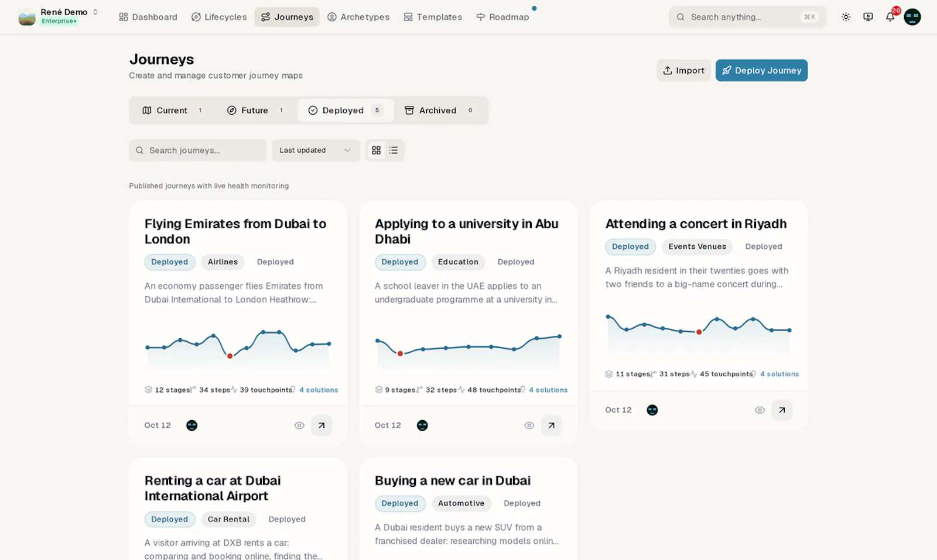Viewport: 937px width, 560px height.
Task: Open 4 solutions link on Riyadh concert card
Action: [x=779, y=374]
